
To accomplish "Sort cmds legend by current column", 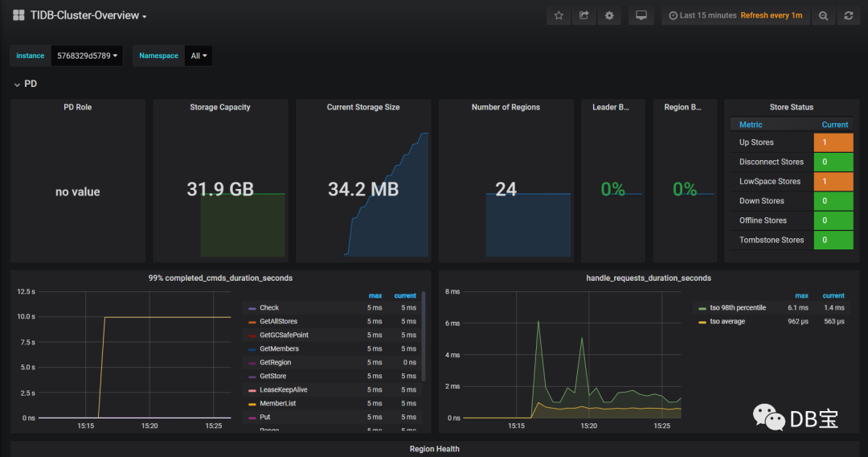I will [405, 296].
